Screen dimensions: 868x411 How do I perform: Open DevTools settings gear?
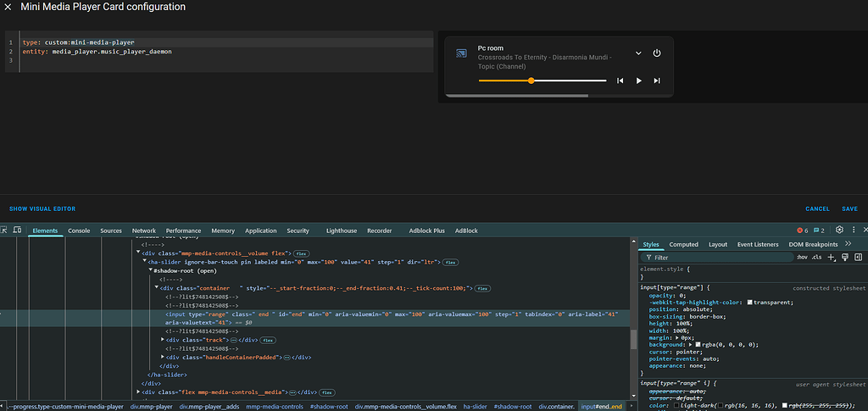click(x=839, y=230)
